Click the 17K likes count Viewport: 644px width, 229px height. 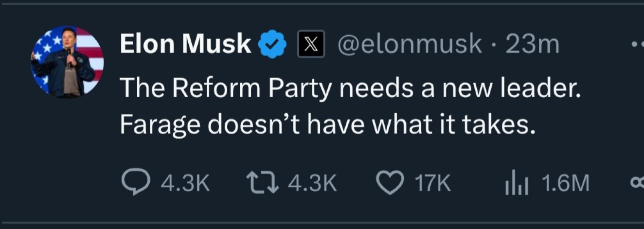point(433,183)
